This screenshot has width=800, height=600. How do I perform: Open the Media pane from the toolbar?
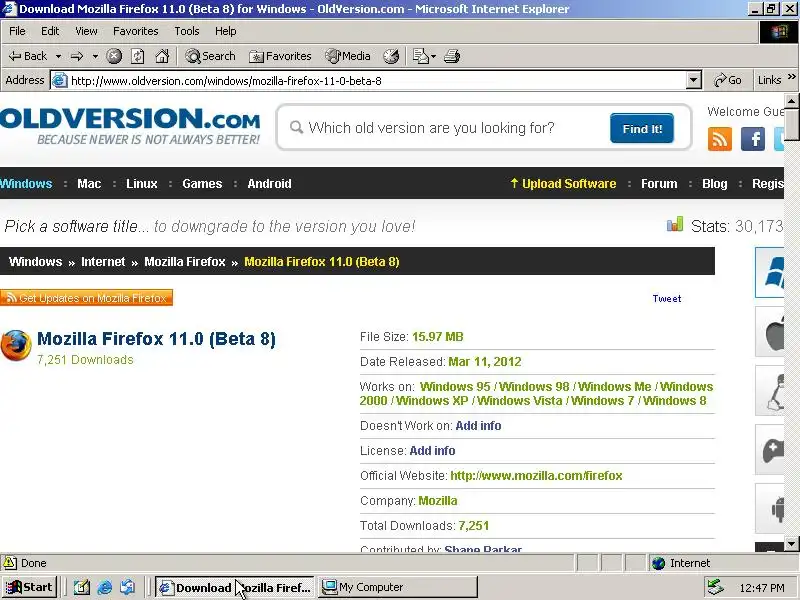click(348, 56)
